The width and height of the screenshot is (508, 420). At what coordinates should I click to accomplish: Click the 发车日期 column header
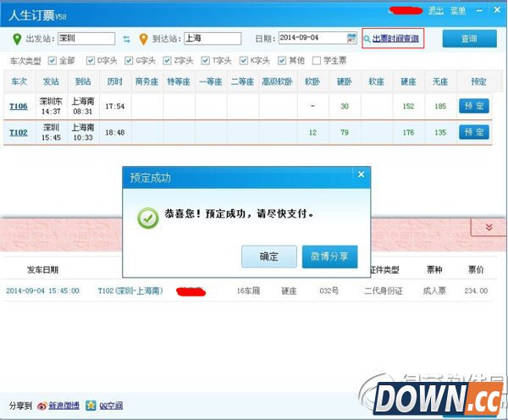coord(43,269)
